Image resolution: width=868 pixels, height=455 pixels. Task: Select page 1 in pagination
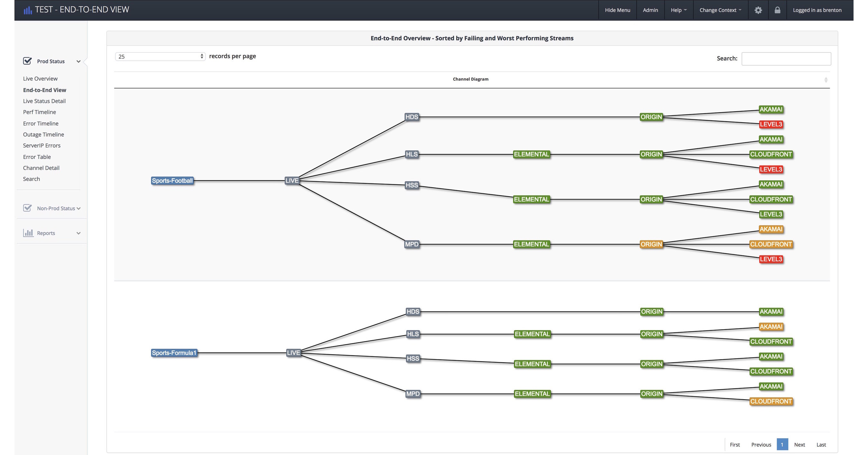click(x=782, y=445)
